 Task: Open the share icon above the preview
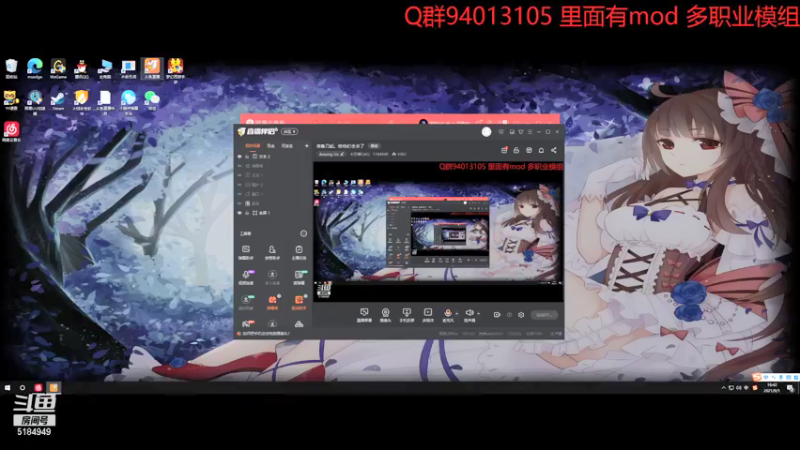[554, 150]
